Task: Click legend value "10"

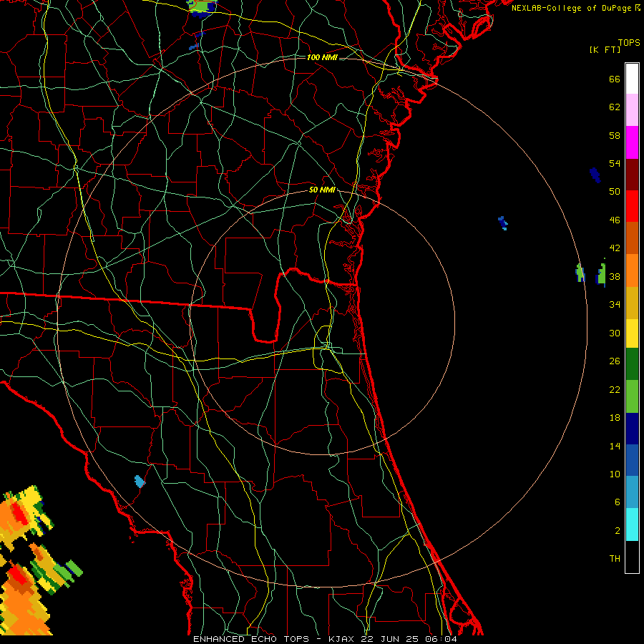Action: [x=615, y=474]
